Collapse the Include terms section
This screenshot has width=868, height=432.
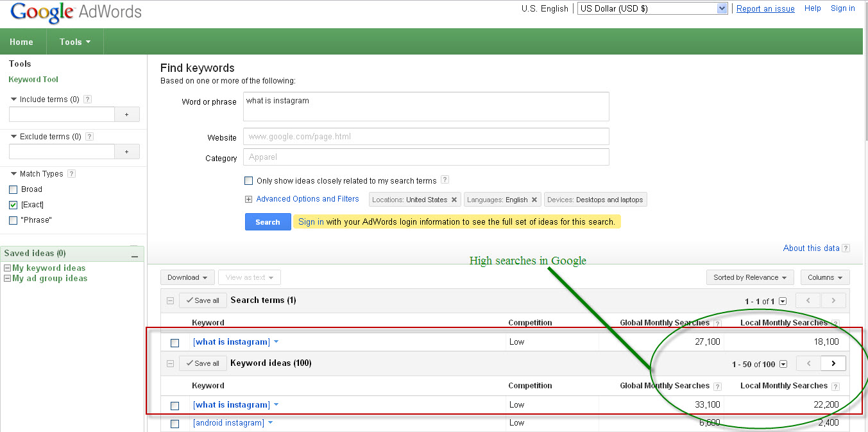14,99
